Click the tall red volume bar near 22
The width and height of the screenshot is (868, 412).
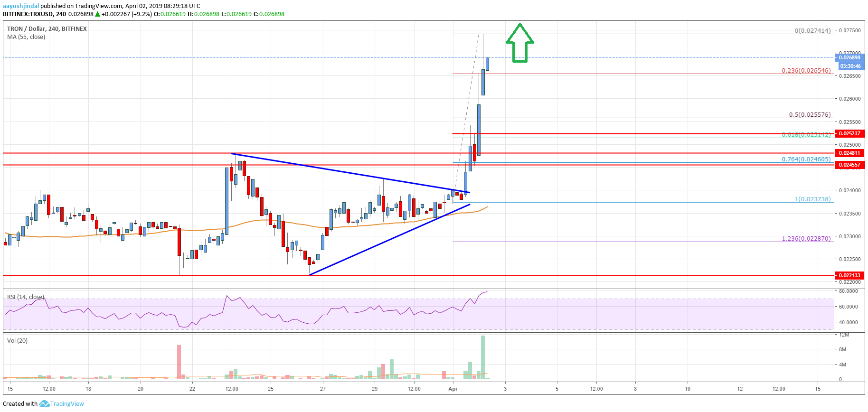coord(179,362)
